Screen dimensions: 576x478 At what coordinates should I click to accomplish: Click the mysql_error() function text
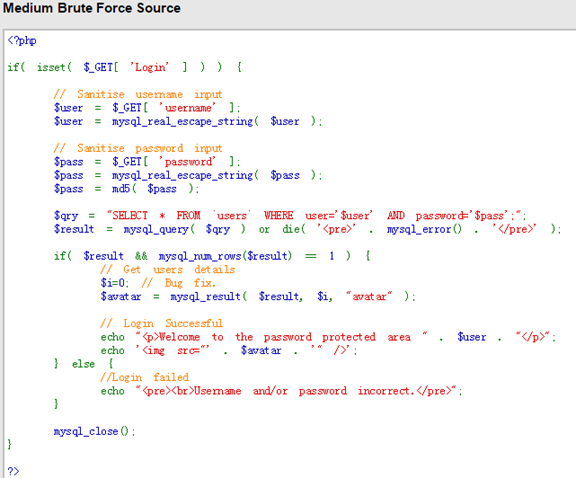click(x=424, y=229)
